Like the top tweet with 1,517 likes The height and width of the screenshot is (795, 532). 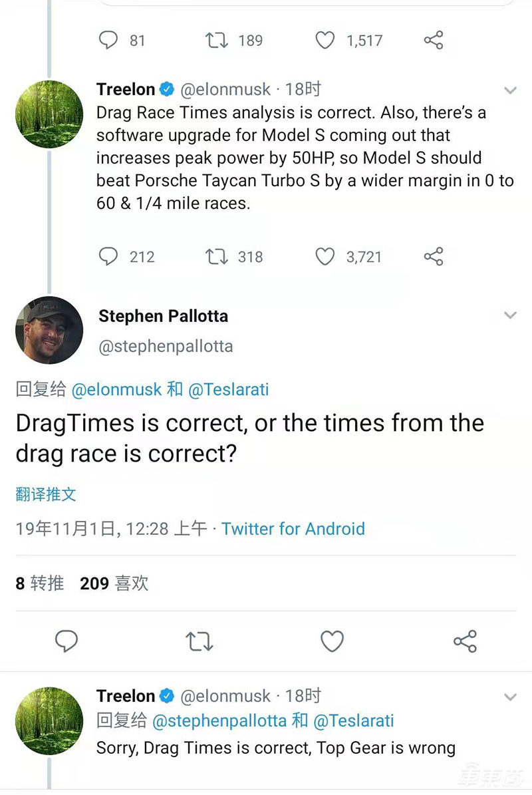pyautogui.click(x=325, y=41)
